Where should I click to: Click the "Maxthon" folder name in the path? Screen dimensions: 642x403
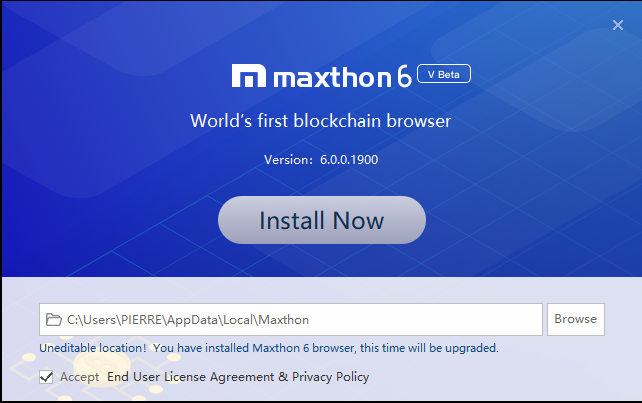tap(284, 320)
